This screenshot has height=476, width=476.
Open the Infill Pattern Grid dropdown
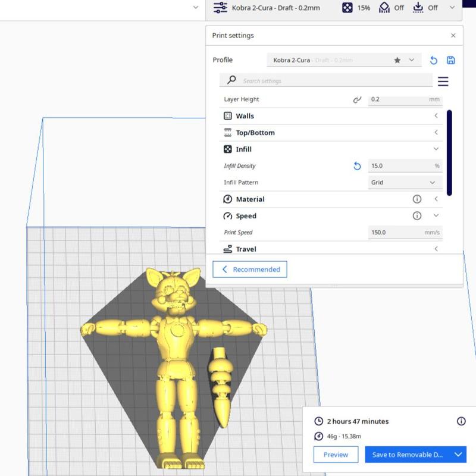(x=405, y=183)
